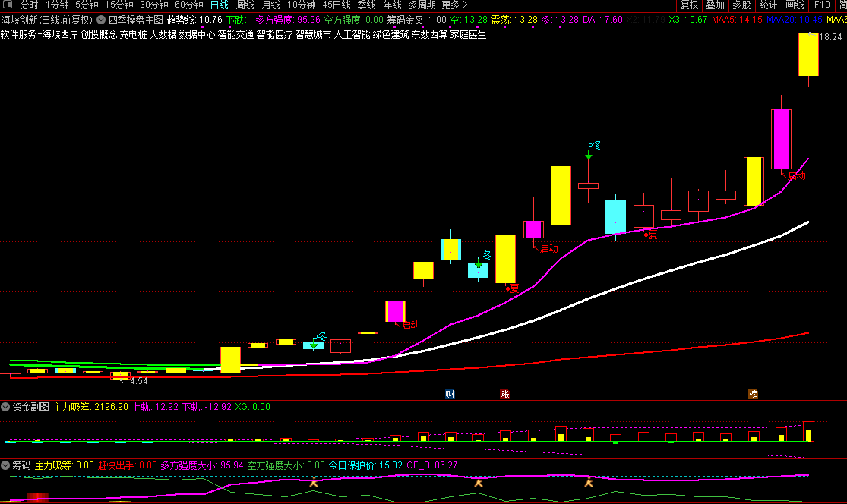Click the 财 financial event marker
847x504 pixels.
(x=450, y=395)
